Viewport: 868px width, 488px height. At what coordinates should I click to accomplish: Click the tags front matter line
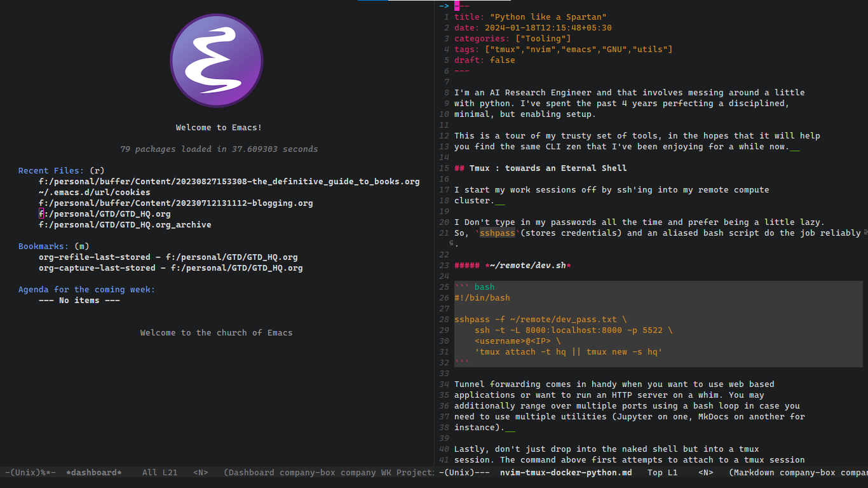(x=564, y=49)
